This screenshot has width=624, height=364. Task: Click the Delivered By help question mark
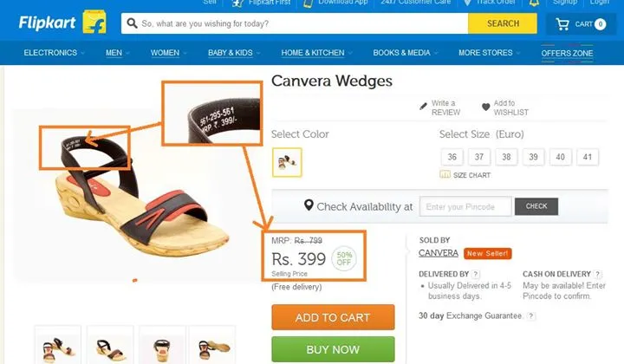[476, 275]
